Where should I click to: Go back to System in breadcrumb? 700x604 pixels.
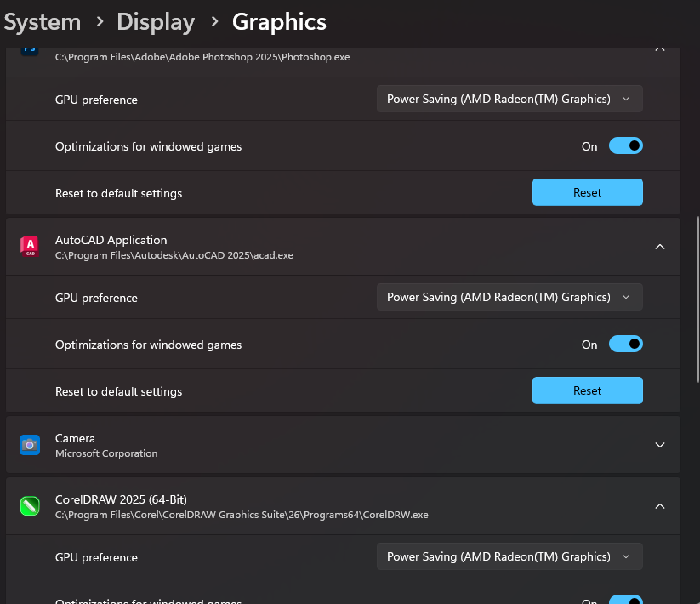point(43,22)
